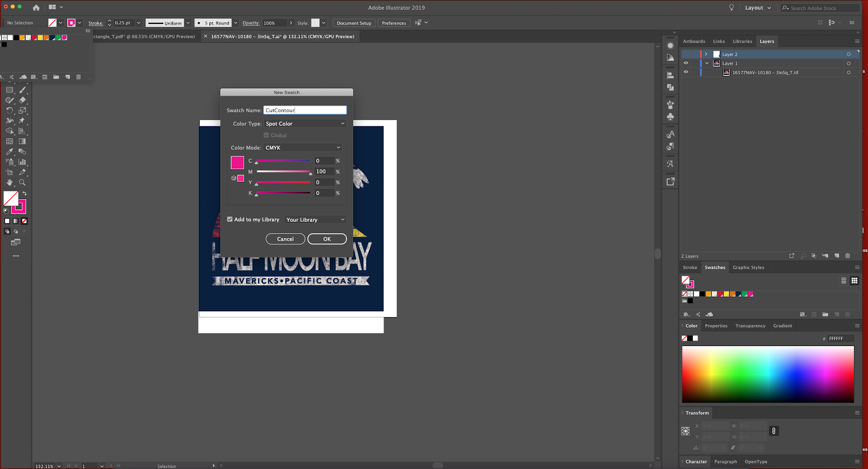
Task: Click Preferences button in control bar
Action: 394,23
